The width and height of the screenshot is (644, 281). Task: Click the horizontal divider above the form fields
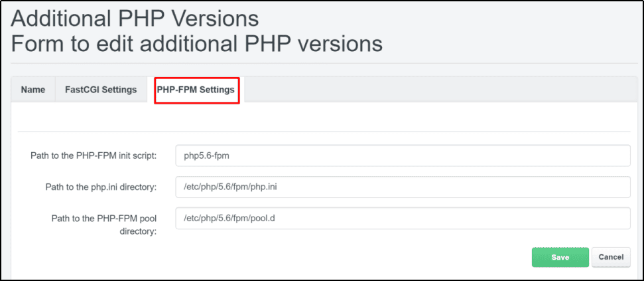click(x=324, y=132)
